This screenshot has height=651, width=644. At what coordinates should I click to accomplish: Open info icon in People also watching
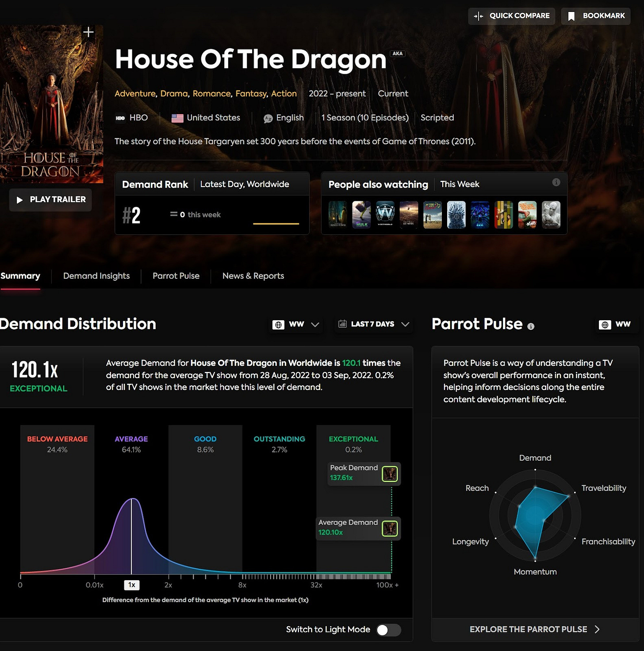(x=556, y=182)
